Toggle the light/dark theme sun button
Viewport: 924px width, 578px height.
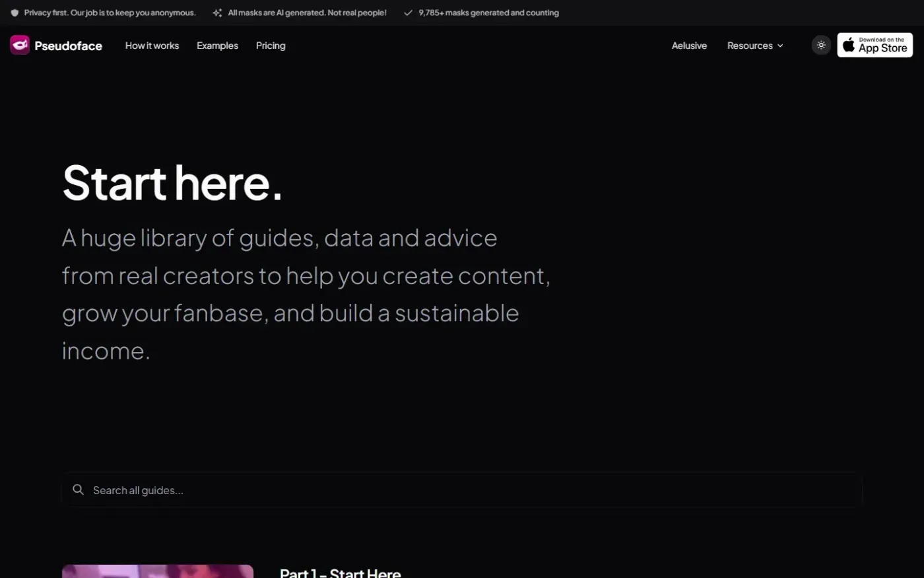click(821, 45)
